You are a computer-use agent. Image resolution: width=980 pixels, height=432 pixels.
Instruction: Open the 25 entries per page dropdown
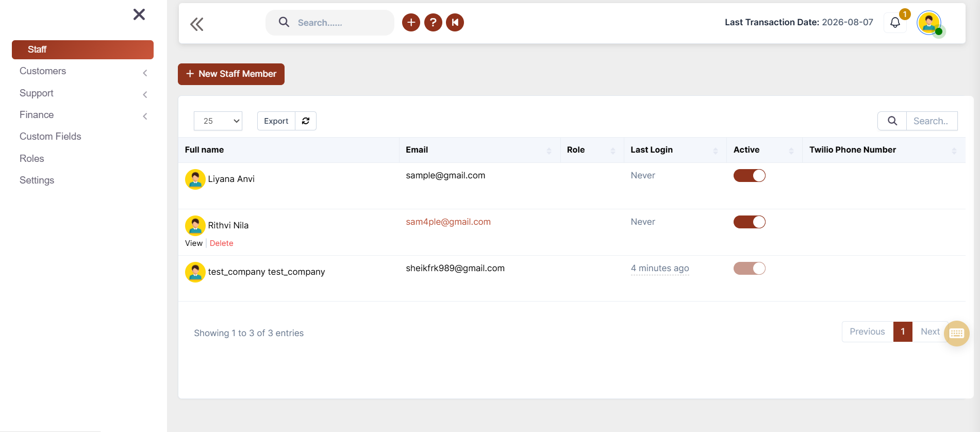[218, 121]
